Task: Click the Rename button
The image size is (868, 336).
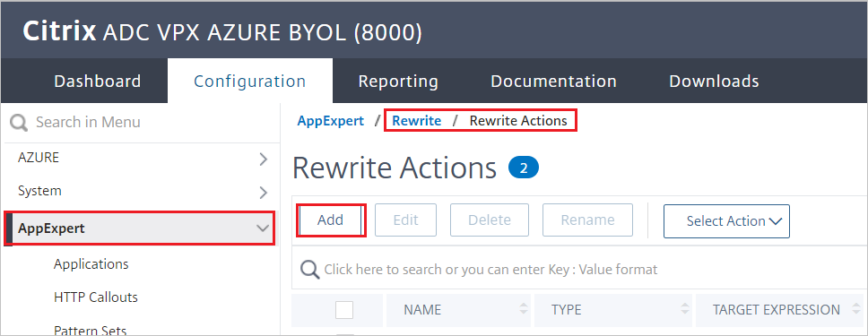Action: click(588, 220)
